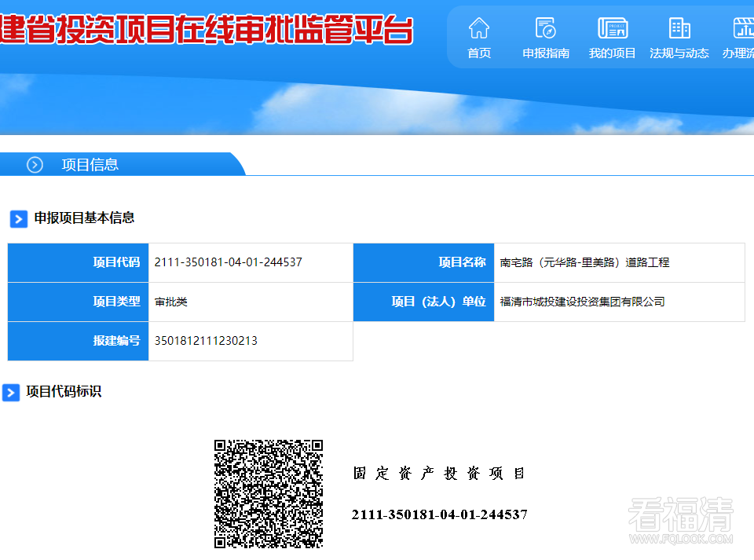Click the 报建编号 value 3501812111230213
This screenshot has width=754, height=560.
click(207, 341)
